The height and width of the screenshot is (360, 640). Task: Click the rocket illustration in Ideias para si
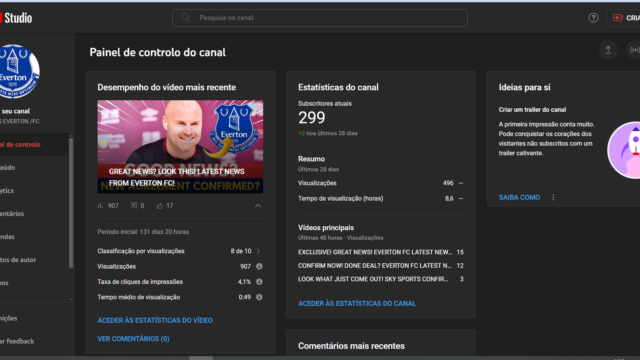[x=624, y=150]
